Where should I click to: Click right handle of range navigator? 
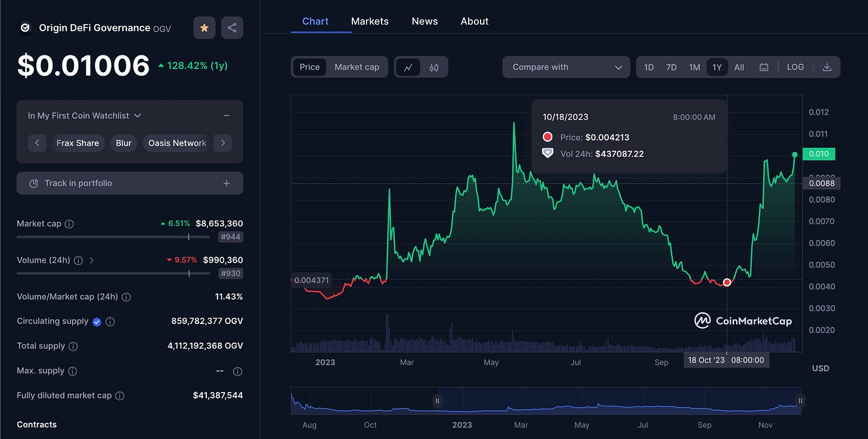800,401
